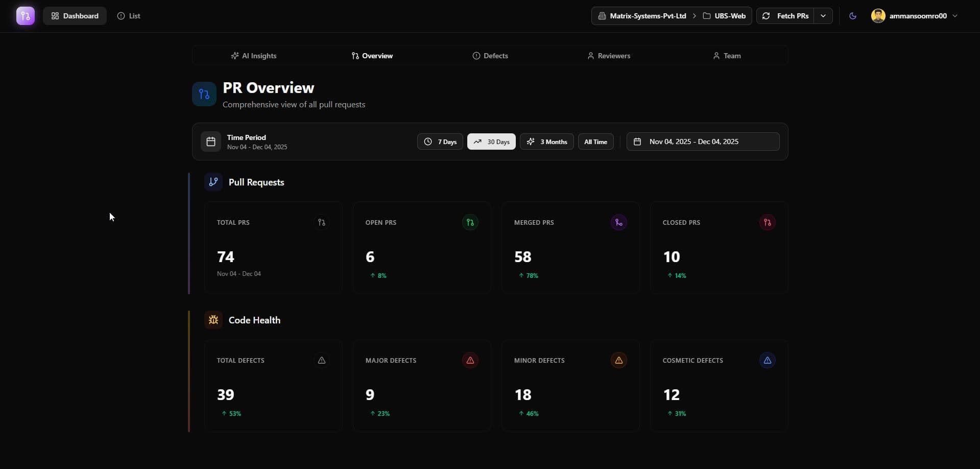Screen dimensions: 980x469
Task: Click the folder icon beside UBS-Web
Action: click(707, 16)
